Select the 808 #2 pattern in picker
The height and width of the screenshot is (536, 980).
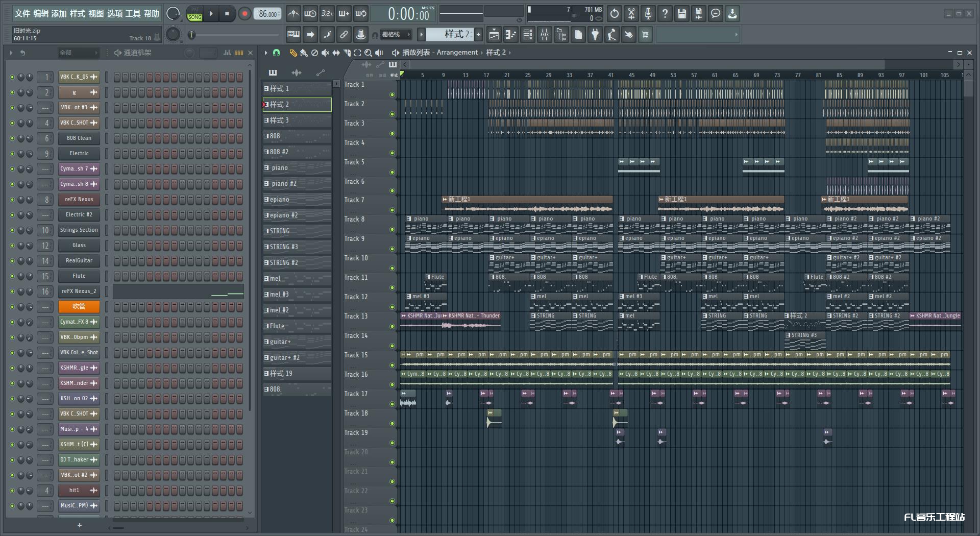click(297, 152)
